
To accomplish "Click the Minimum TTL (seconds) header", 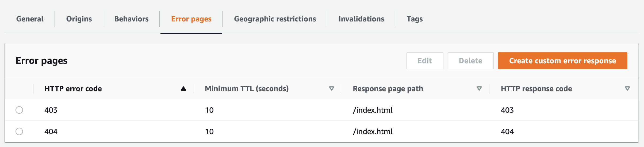I will [x=247, y=89].
